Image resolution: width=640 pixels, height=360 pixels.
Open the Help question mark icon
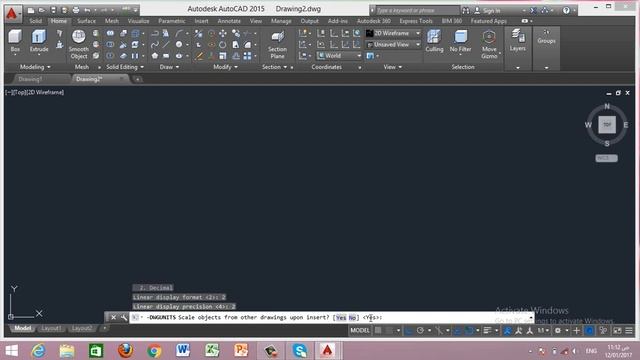tap(566, 10)
